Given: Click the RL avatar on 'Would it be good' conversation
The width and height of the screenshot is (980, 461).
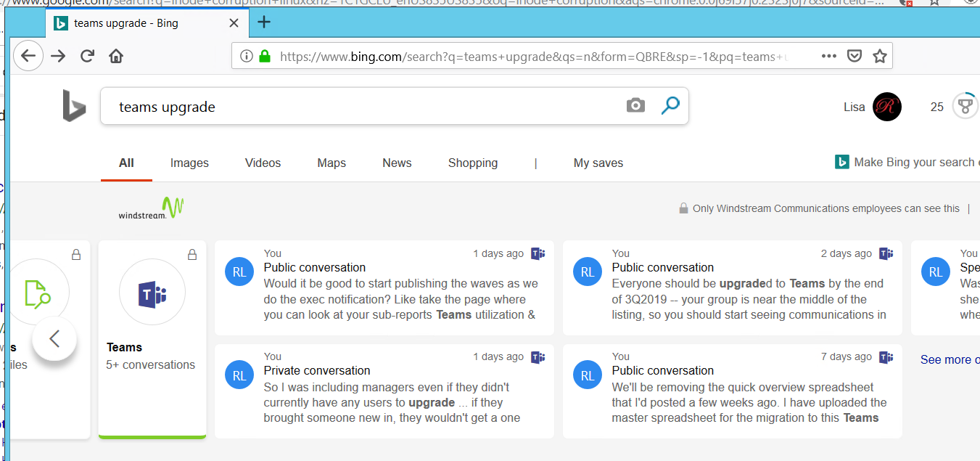Looking at the screenshot, I should click(239, 272).
